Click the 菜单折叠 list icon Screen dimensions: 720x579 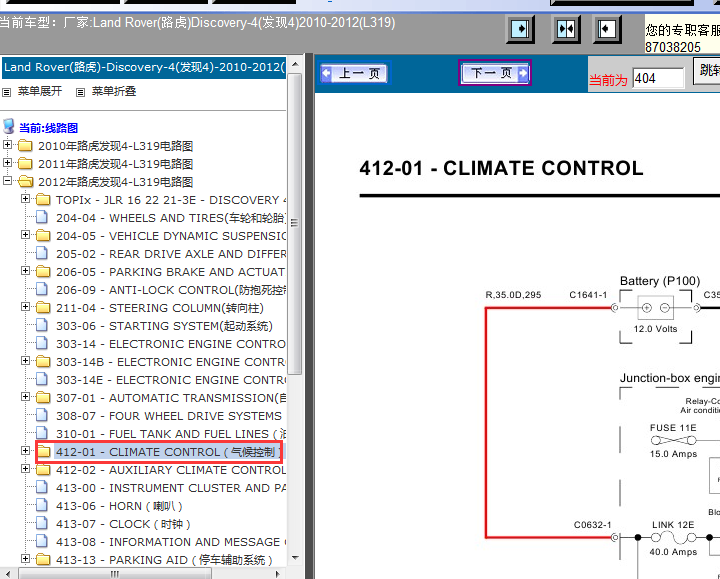(x=80, y=92)
